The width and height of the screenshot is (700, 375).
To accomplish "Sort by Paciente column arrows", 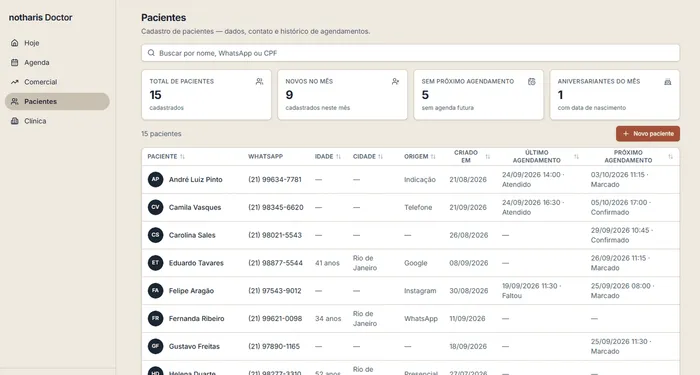I will coord(182,157).
